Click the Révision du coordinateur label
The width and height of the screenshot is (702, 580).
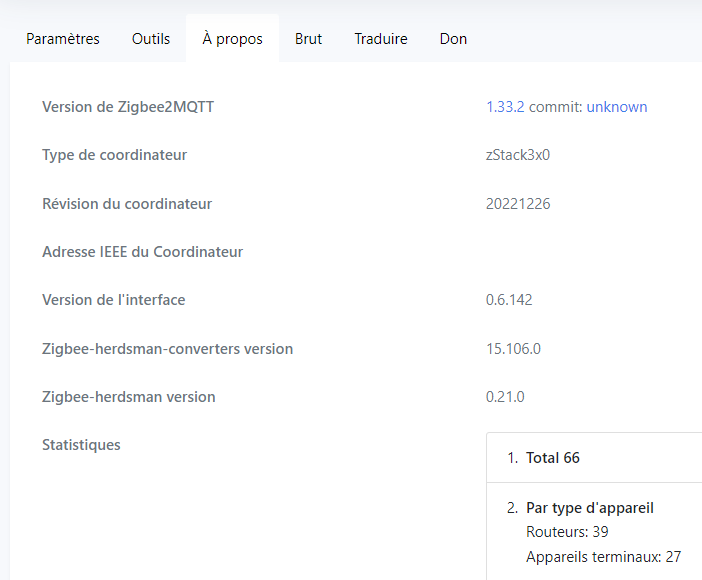[x=127, y=204]
